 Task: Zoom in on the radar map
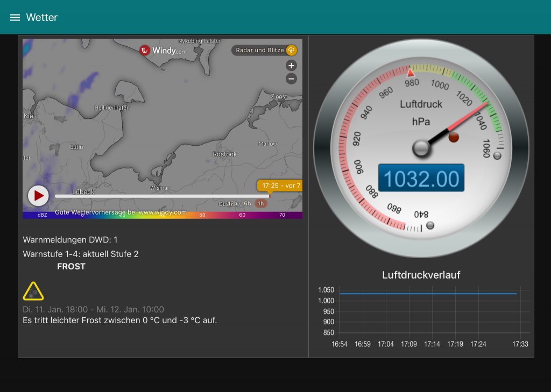click(291, 66)
